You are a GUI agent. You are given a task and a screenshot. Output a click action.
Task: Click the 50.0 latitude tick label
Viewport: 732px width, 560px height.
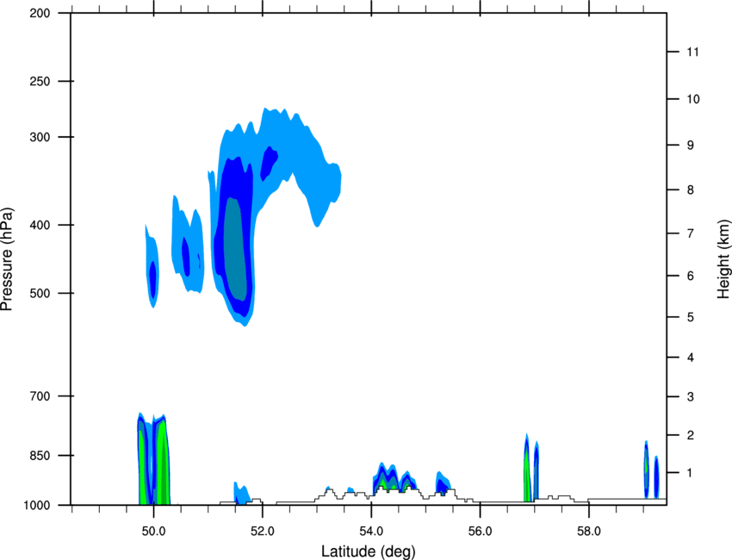pos(153,532)
